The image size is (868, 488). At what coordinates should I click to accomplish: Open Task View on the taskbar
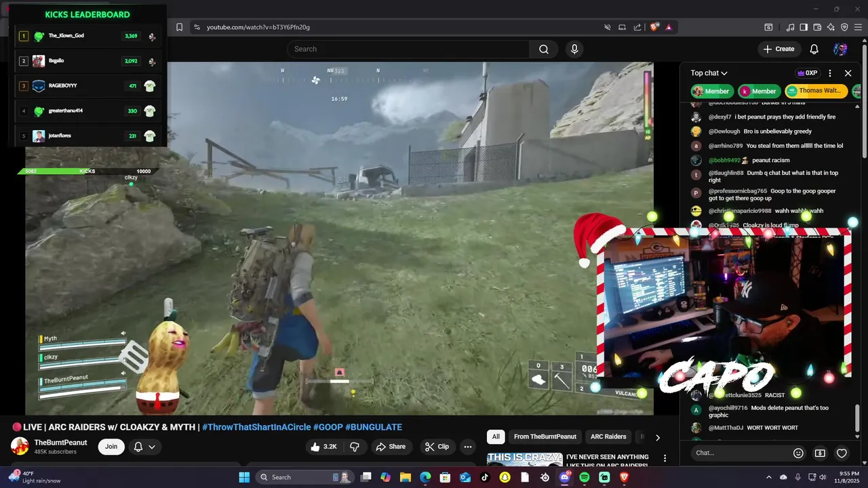coord(366,477)
